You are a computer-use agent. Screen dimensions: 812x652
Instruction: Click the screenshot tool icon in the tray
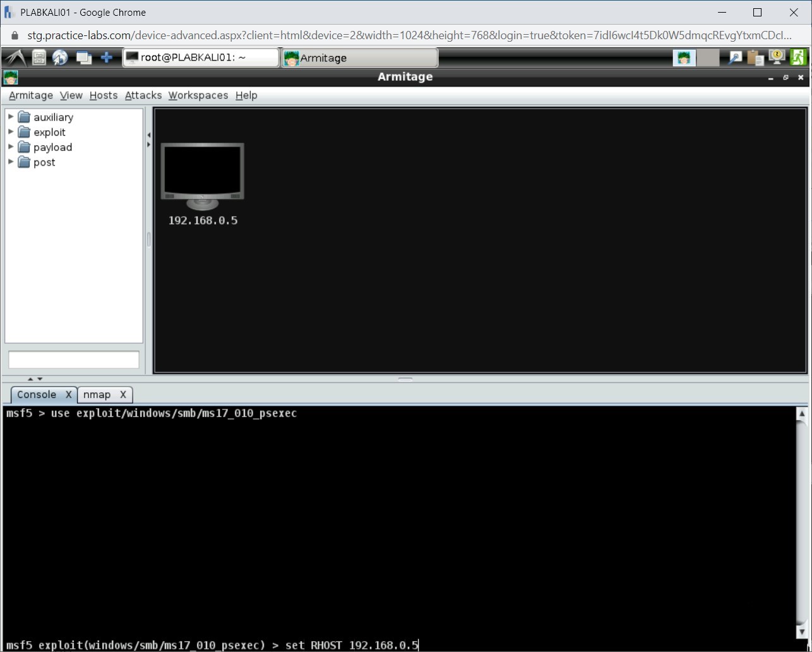734,57
